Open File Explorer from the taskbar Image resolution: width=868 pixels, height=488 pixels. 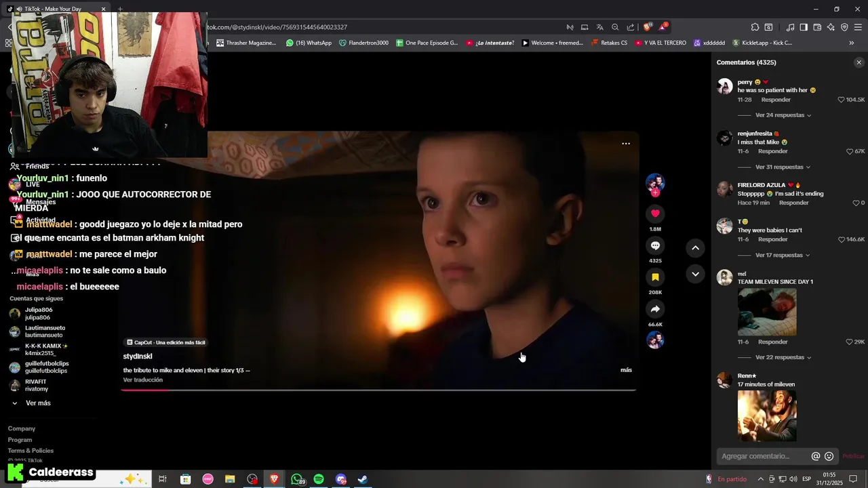click(230, 479)
